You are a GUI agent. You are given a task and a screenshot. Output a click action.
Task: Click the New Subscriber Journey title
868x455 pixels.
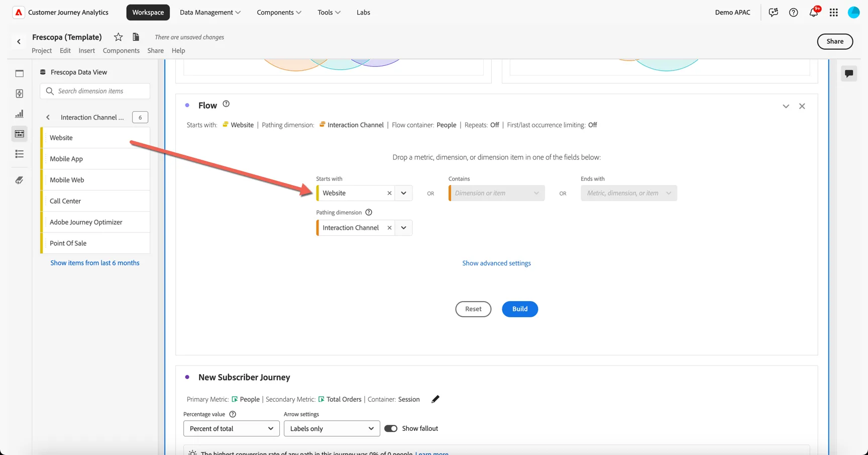click(x=244, y=377)
